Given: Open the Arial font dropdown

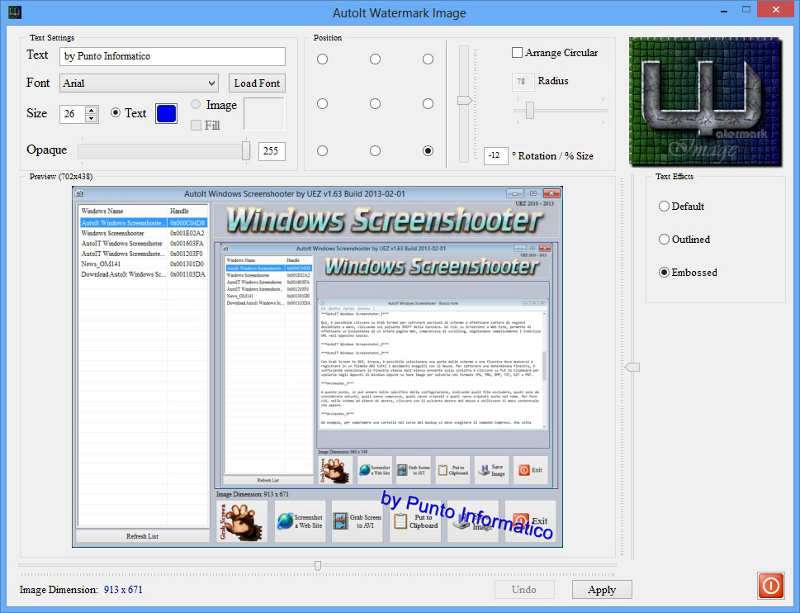Looking at the screenshot, I should coord(138,83).
